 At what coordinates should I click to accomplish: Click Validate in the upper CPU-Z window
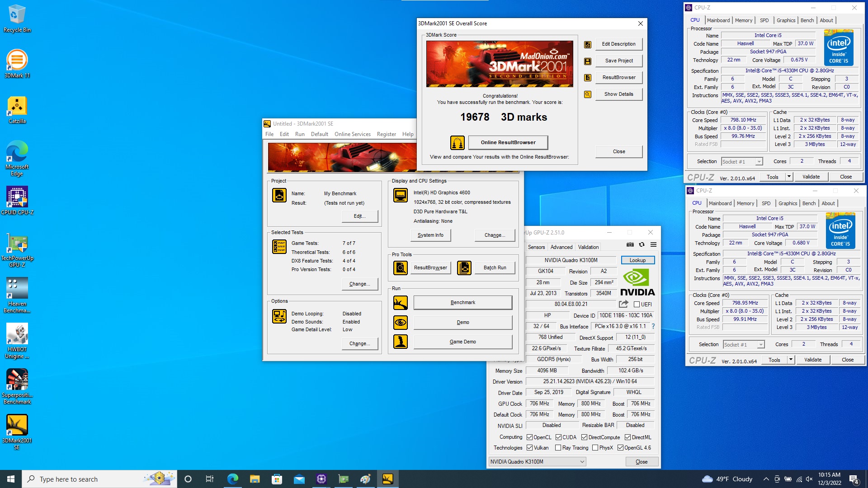[x=811, y=177]
